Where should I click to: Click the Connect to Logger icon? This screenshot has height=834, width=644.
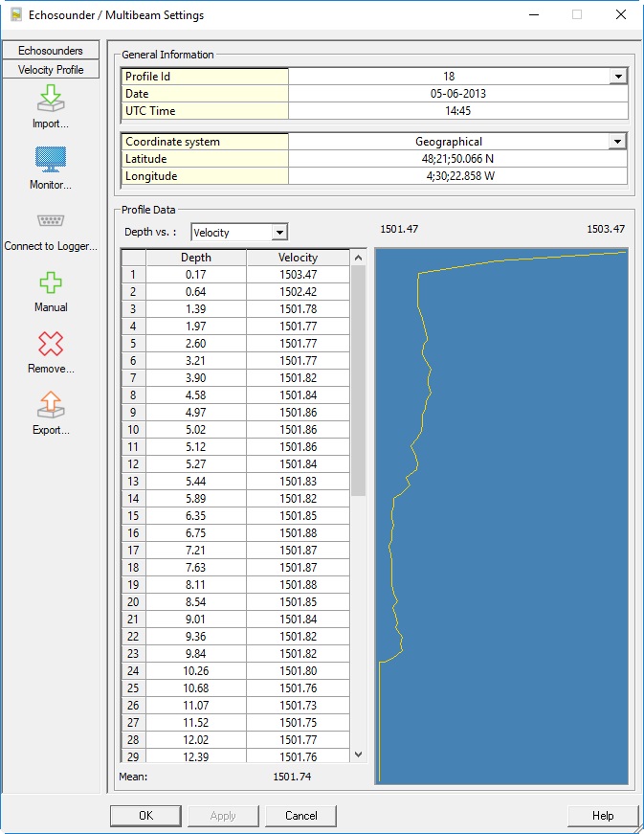(x=51, y=221)
